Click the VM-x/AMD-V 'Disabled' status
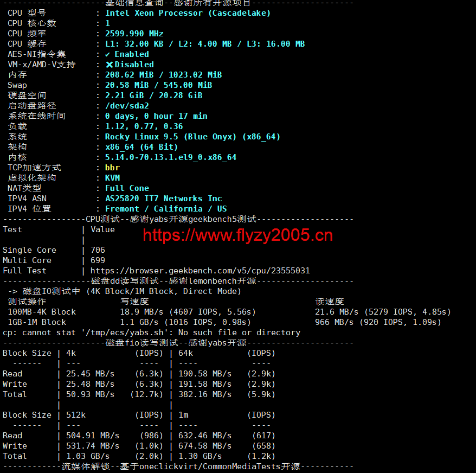 [134, 65]
